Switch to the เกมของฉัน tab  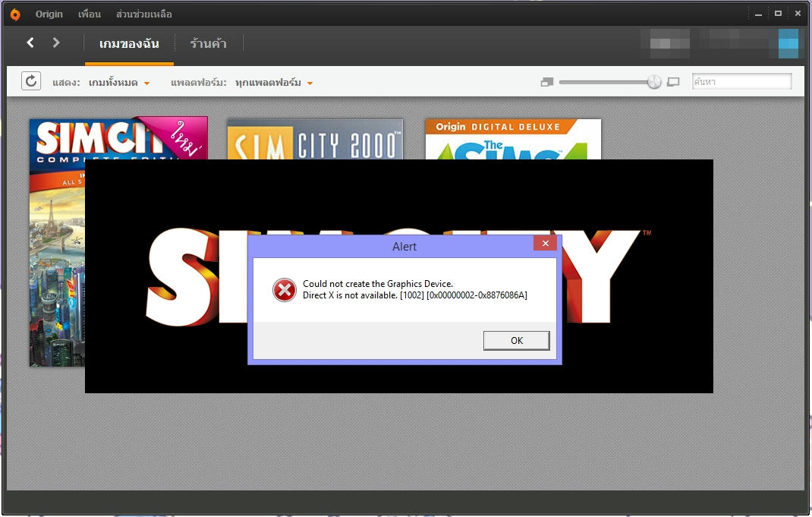pos(129,44)
